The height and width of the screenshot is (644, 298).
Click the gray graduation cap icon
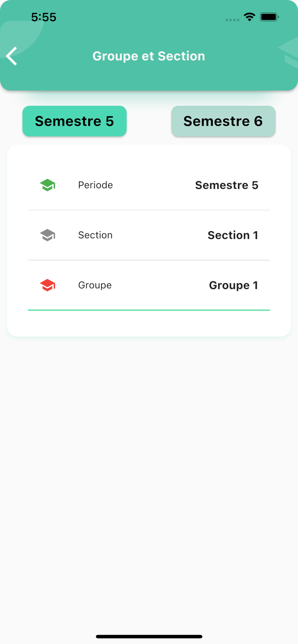(x=48, y=235)
